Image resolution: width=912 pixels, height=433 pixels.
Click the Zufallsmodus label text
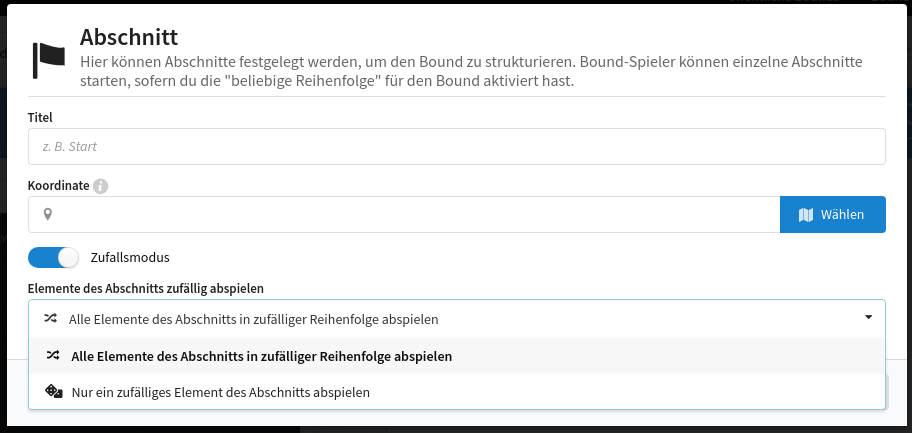point(130,257)
